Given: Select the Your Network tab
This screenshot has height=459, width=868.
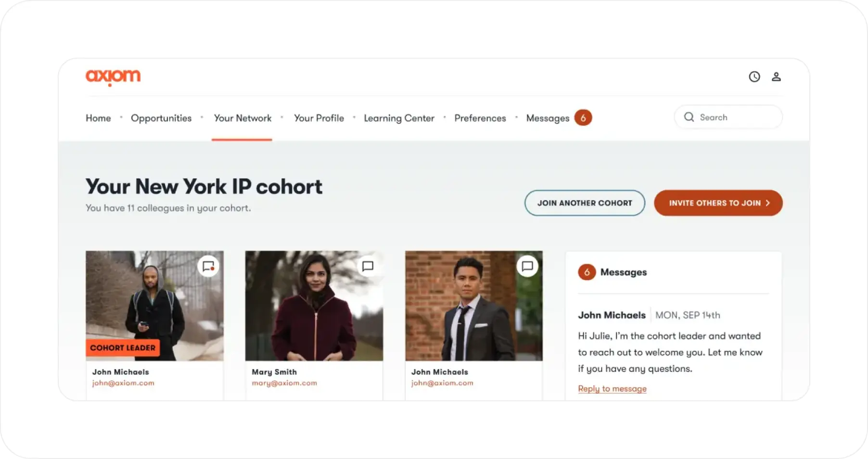Looking at the screenshot, I should click(x=243, y=118).
